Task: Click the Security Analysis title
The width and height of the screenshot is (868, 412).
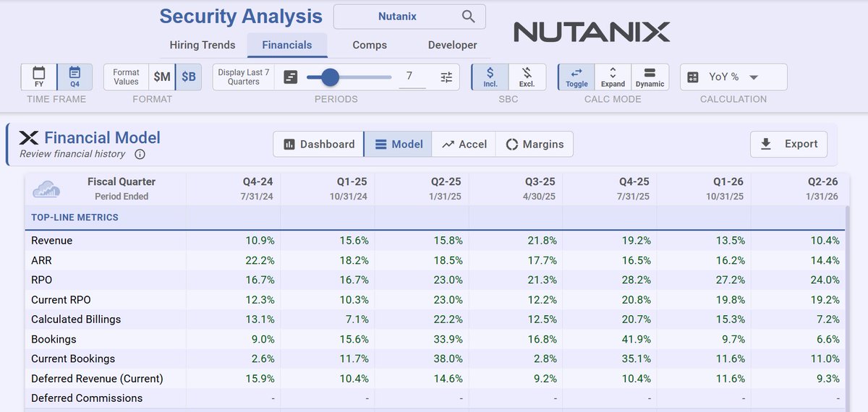Action: tap(241, 16)
